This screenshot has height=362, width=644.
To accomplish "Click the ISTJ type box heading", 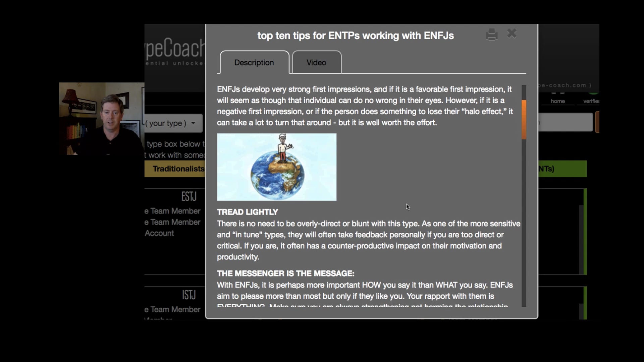I will click(x=189, y=295).
